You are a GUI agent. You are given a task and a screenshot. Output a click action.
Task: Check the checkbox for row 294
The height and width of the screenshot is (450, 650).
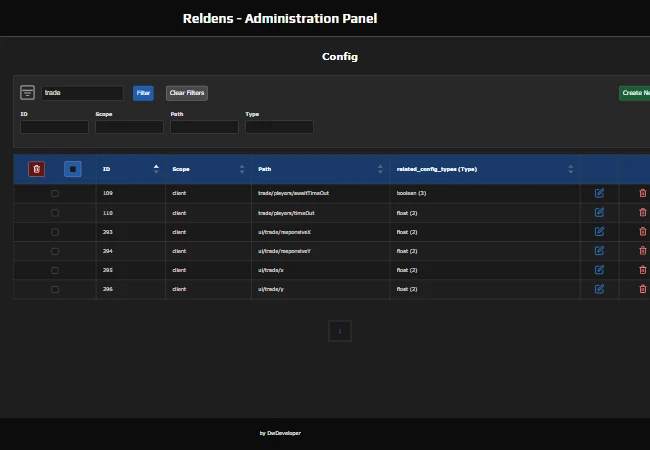point(55,251)
